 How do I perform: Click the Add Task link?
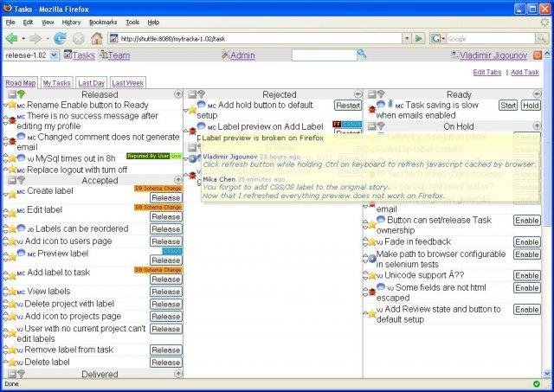[525, 72]
